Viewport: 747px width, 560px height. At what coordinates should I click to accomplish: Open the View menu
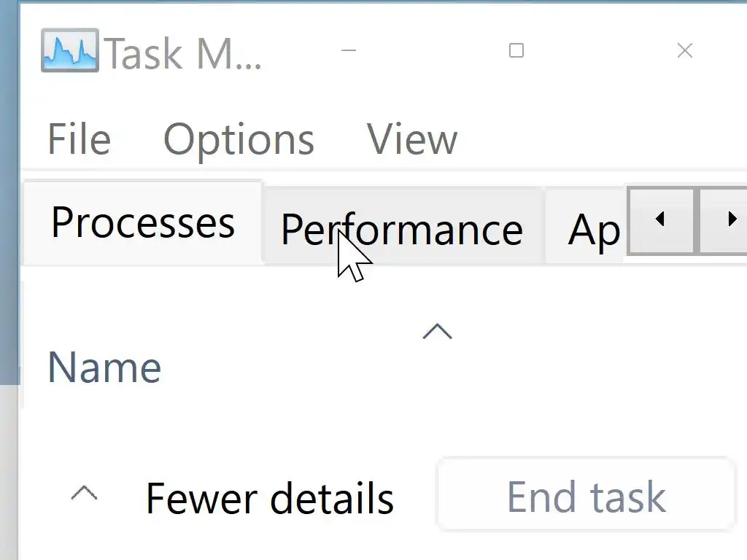pyautogui.click(x=411, y=139)
